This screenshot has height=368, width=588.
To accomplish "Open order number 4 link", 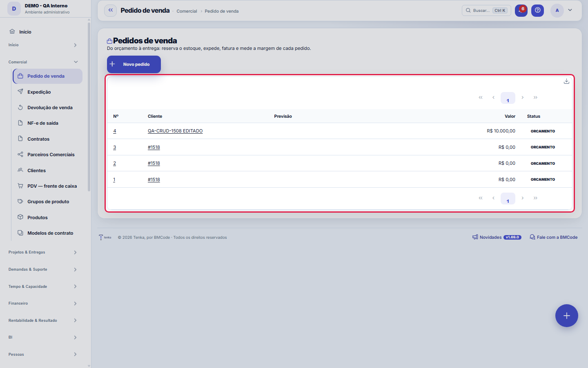I will (x=115, y=131).
